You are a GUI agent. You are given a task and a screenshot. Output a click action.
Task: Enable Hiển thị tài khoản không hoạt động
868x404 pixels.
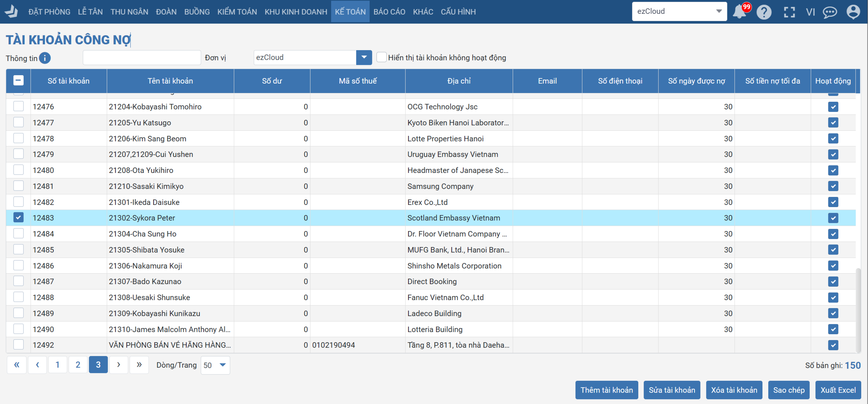click(x=381, y=57)
